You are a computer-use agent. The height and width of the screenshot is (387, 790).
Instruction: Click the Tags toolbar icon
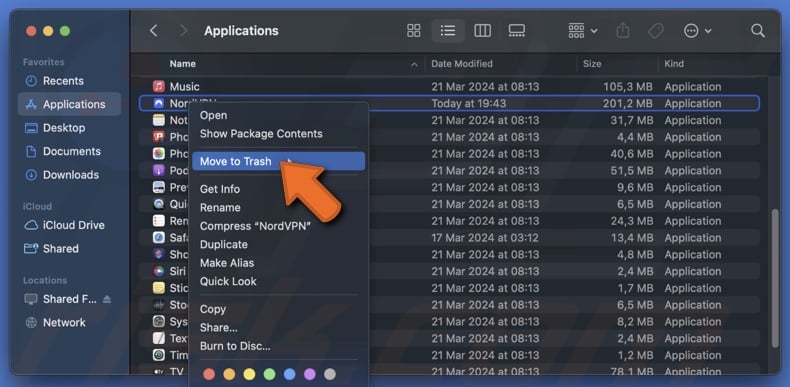(x=656, y=31)
